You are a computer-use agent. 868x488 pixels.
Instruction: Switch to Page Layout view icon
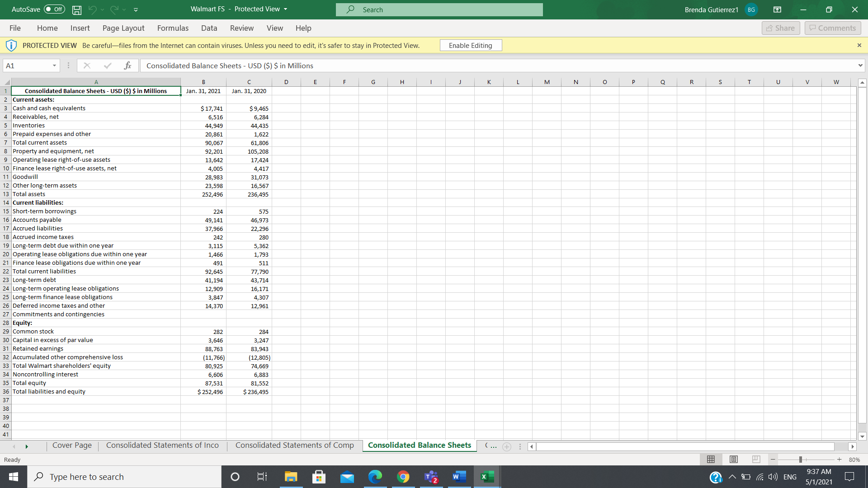733,460
